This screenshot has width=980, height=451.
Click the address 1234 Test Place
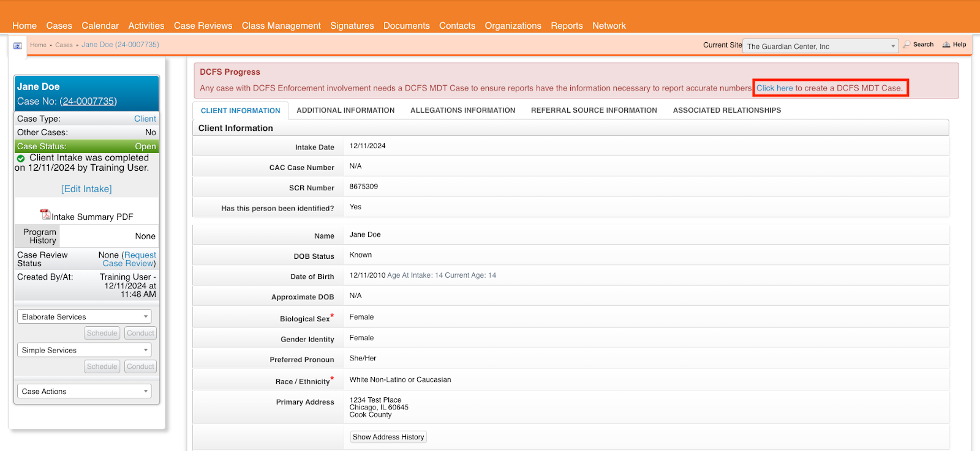click(375, 400)
